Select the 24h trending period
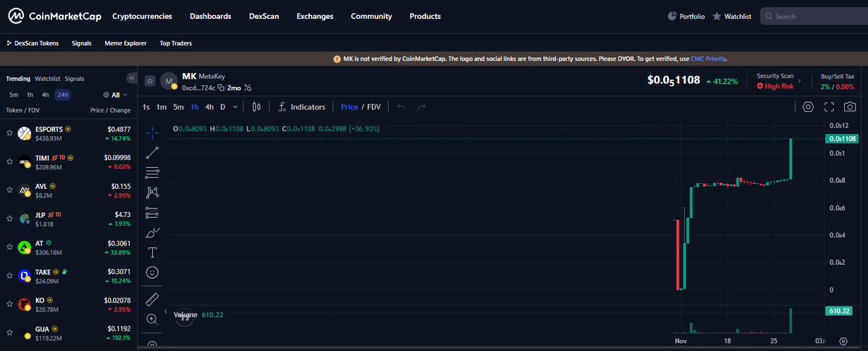868x351 pixels. click(62, 95)
